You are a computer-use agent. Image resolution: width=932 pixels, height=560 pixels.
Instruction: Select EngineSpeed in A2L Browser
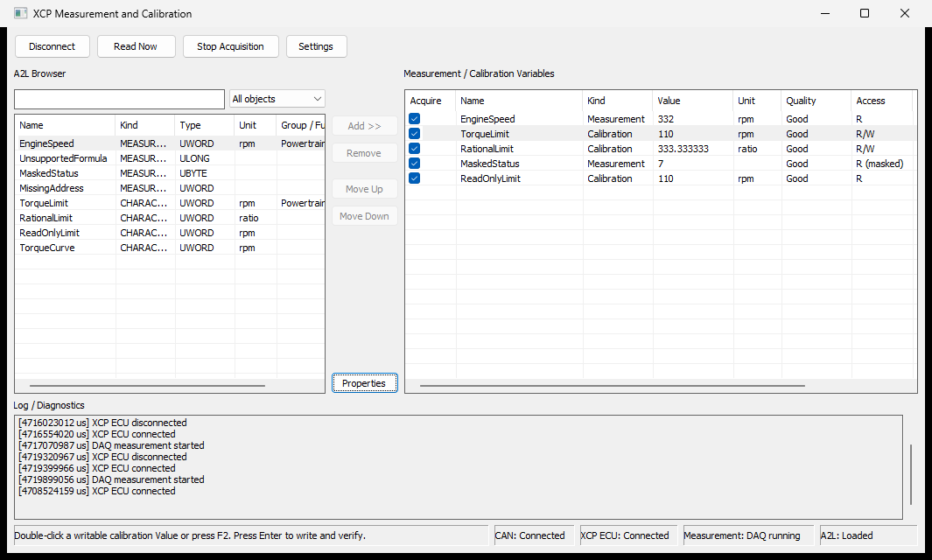[x=170, y=143]
